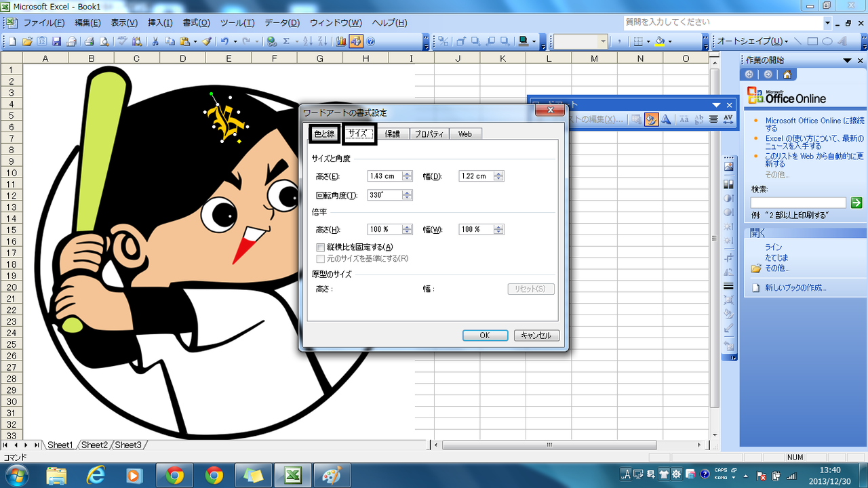Click WordArt Character Spacing AV icon
The height and width of the screenshot is (488, 868).
click(728, 119)
